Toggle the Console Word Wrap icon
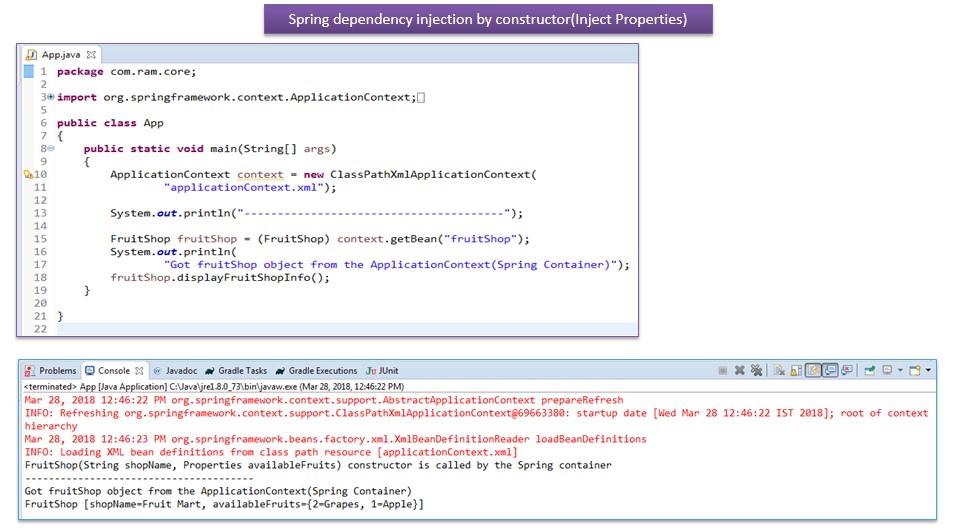 click(x=813, y=371)
